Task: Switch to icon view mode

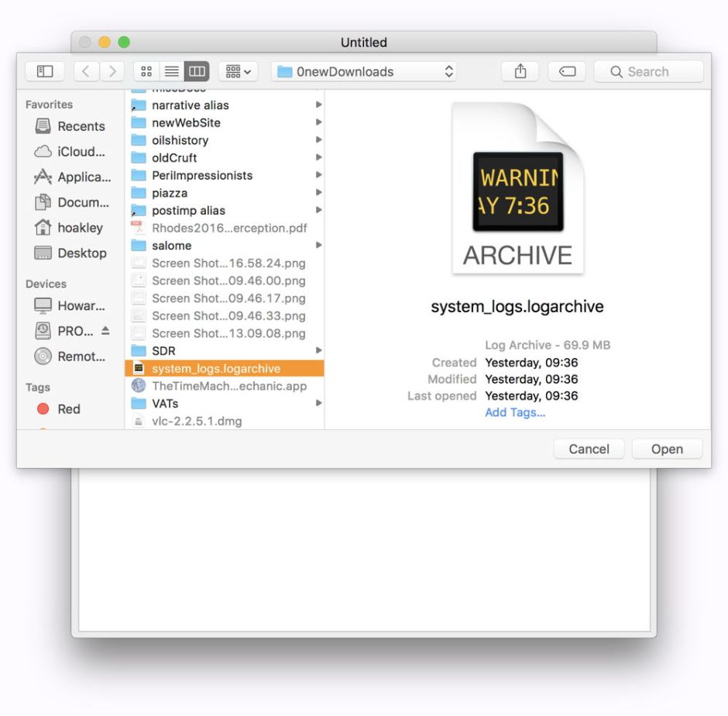Action: (146, 71)
